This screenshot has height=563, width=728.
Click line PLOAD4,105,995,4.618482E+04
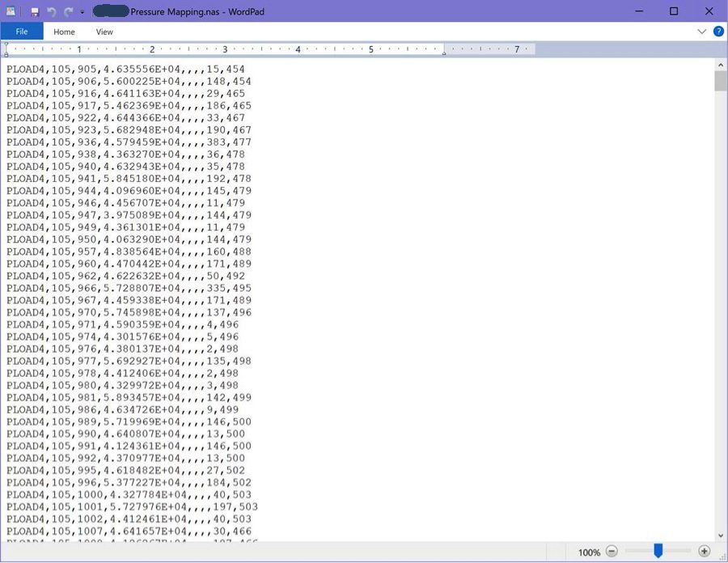(x=125, y=471)
